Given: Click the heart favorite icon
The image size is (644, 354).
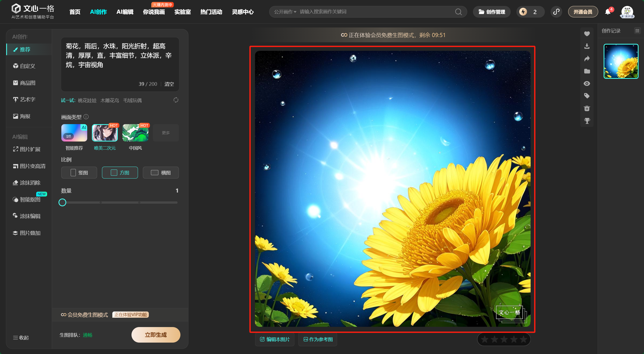Looking at the screenshot, I should click(587, 34).
